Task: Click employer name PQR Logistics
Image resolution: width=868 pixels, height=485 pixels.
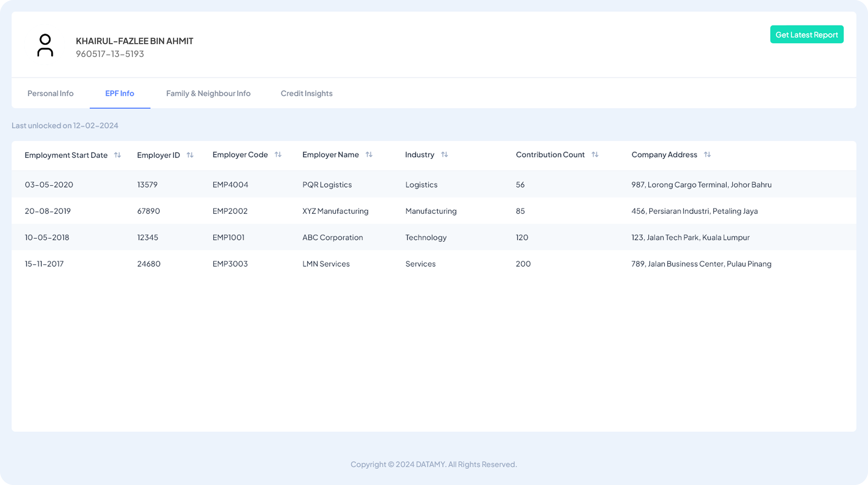Action: click(x=327, y=185)
